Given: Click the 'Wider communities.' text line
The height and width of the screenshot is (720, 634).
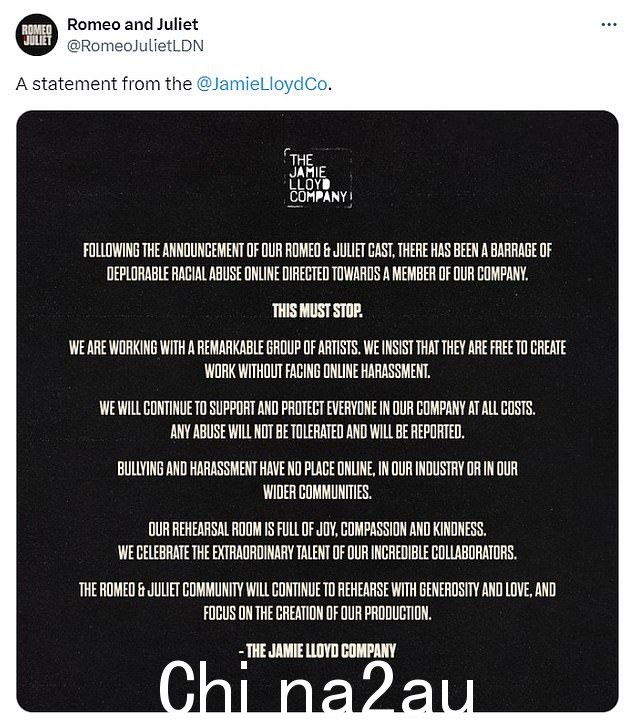Looking at the screenshot, I should pos(317,492).
